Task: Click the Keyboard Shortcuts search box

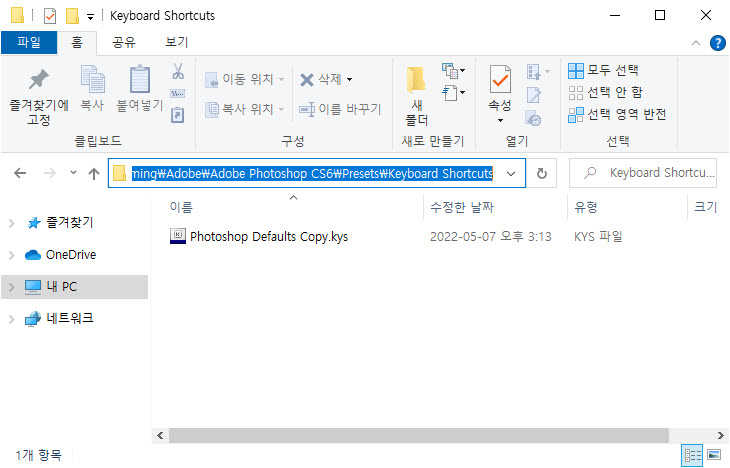Action: 643,173
